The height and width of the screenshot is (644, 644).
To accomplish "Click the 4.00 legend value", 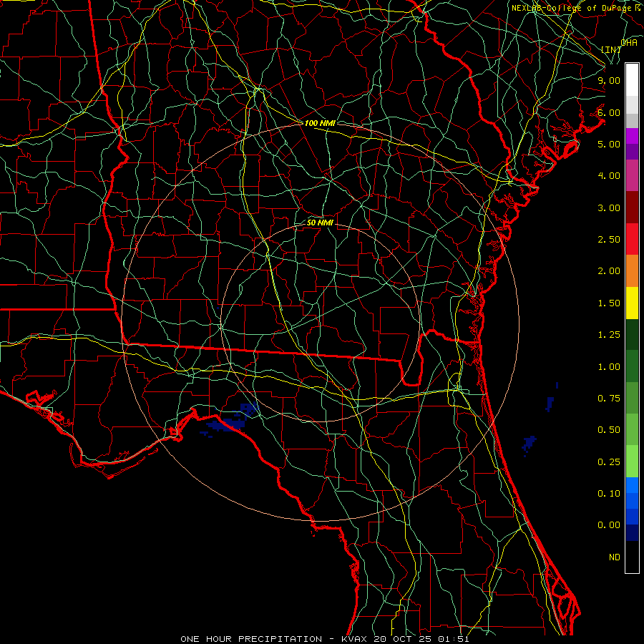I will (609, 176).
